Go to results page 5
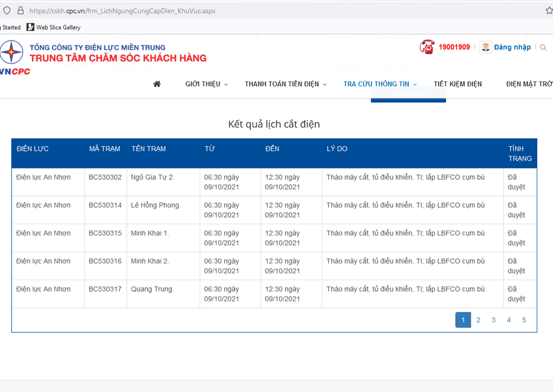 pyautogui.click(x=524, y=320)
